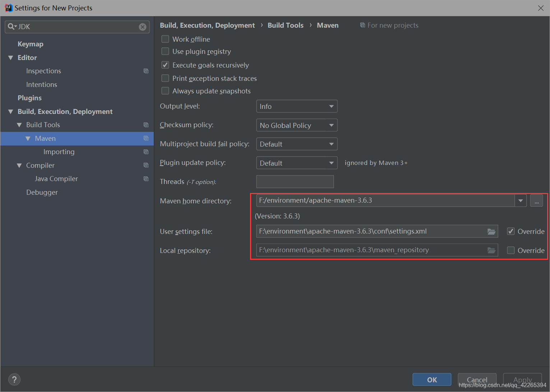Viewport: 550px width, 392px height.
Task: Select Keymap settings page
Action: coord(31,44)
